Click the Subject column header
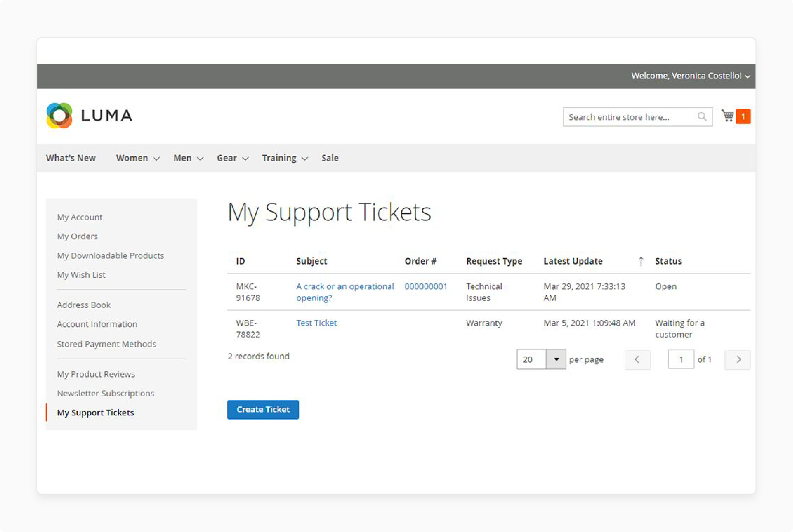This screenshot has height=532, width=793. 312,261
